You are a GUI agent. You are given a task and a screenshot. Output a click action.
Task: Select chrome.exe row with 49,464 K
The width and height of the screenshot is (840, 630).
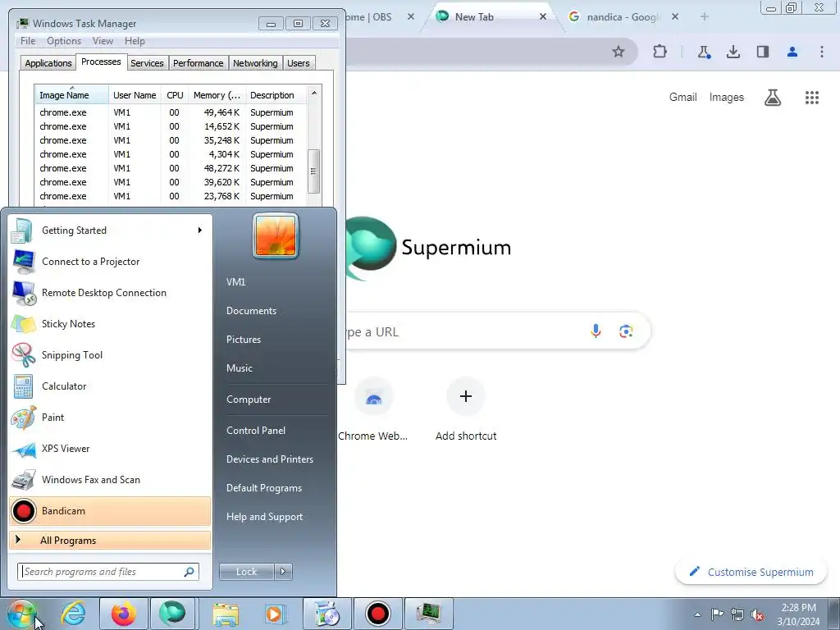(x=171, y=112)
